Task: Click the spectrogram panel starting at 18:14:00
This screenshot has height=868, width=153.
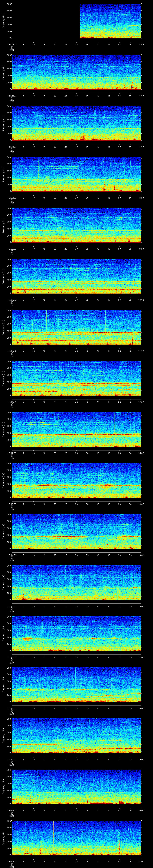Action: click(77, 531)
